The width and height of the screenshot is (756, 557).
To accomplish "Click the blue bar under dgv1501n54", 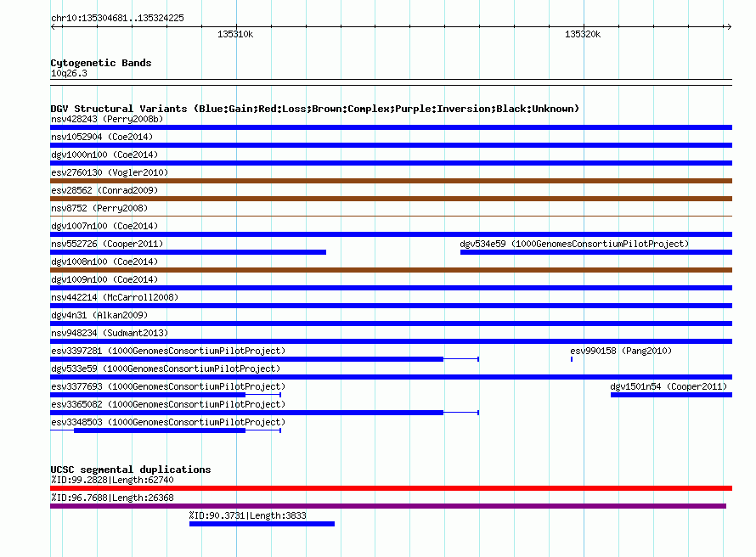I will click(x=671, y=395).
